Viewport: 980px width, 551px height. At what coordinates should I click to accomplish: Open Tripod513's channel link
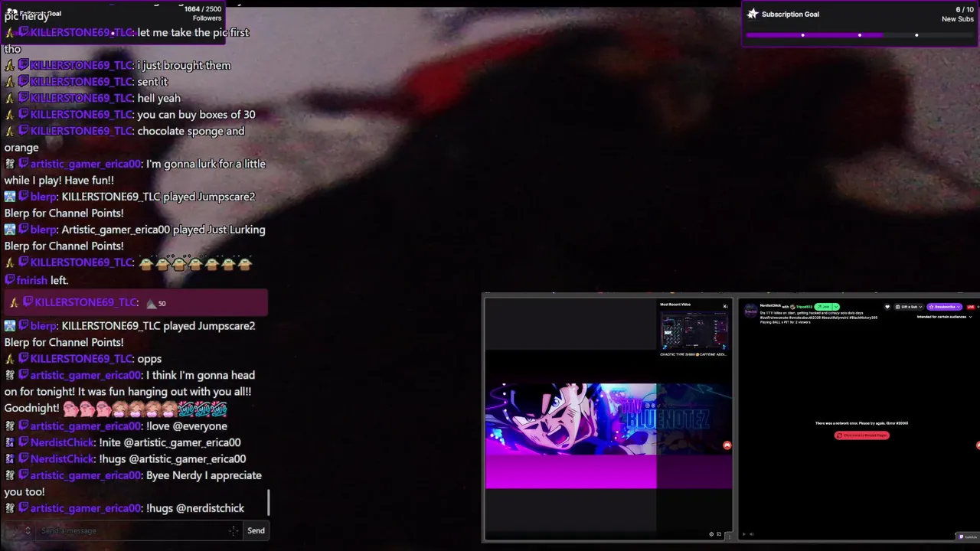(x=804, y=307)
